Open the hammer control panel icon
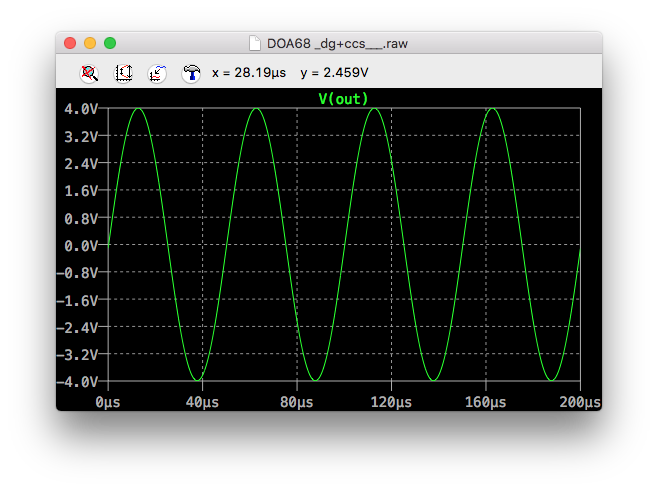Screen dimensions: 658x491 (191, 73)
